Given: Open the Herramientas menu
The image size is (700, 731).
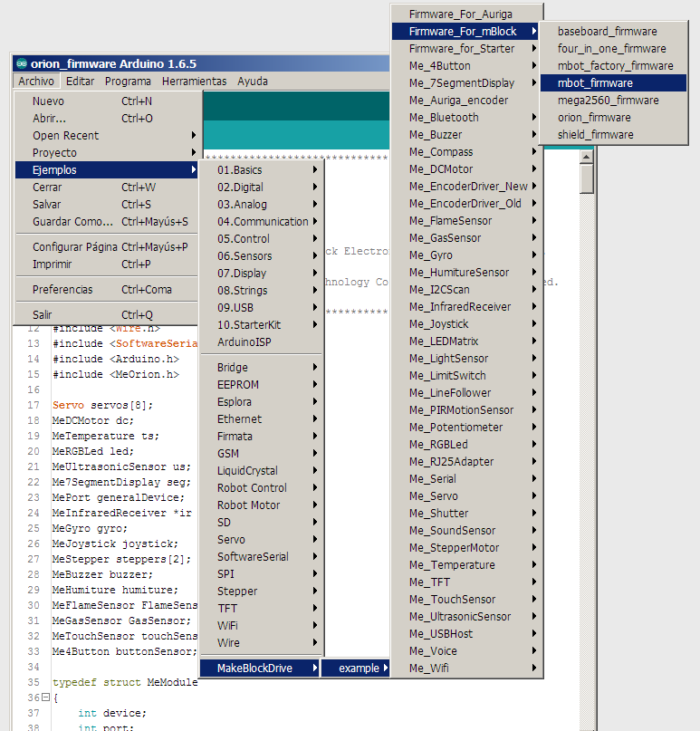Looking at the screenshot, I should [195, 82].
